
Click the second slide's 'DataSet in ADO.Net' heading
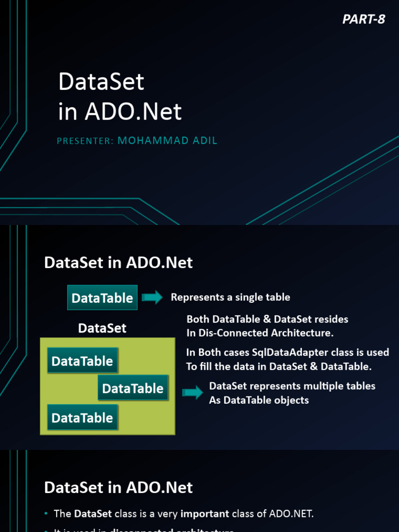point(118,262)
